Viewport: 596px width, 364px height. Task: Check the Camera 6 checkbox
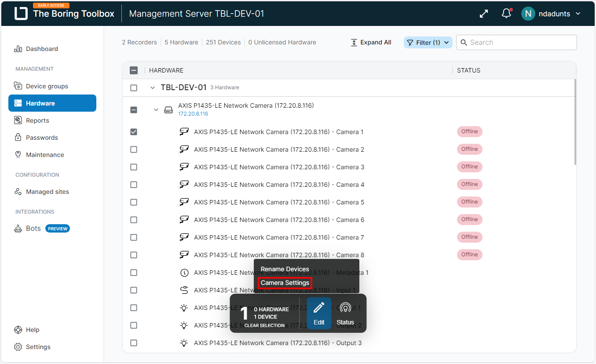[134, 220]
